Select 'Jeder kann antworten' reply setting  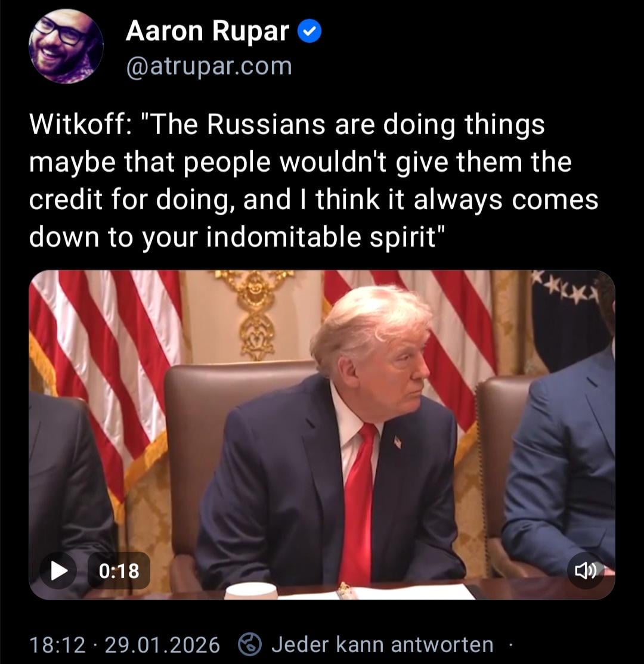pos(383,644)
